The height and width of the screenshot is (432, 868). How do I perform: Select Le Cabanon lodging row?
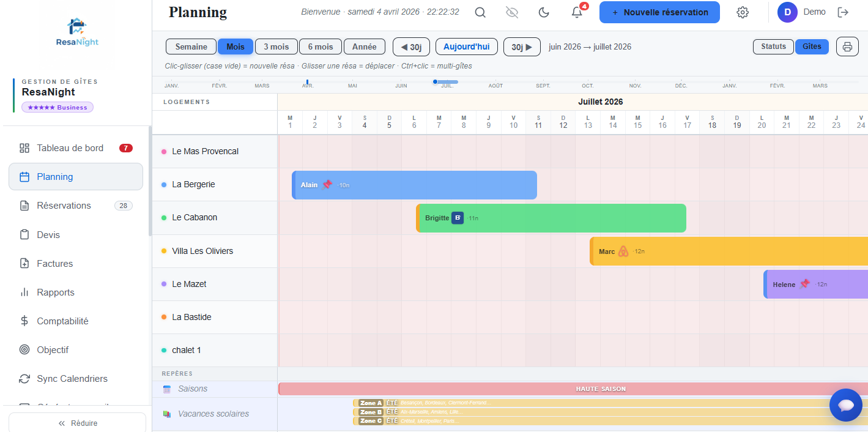pos(215,218)
